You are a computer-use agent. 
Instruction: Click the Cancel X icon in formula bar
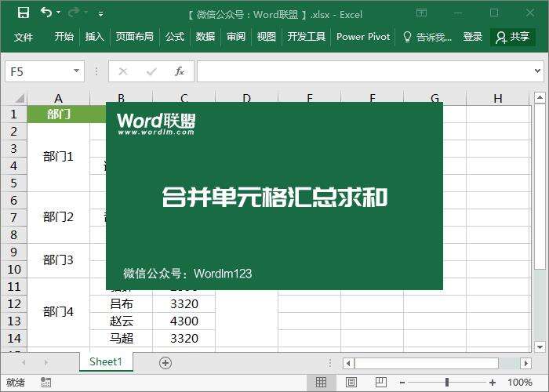click(122, 72)
